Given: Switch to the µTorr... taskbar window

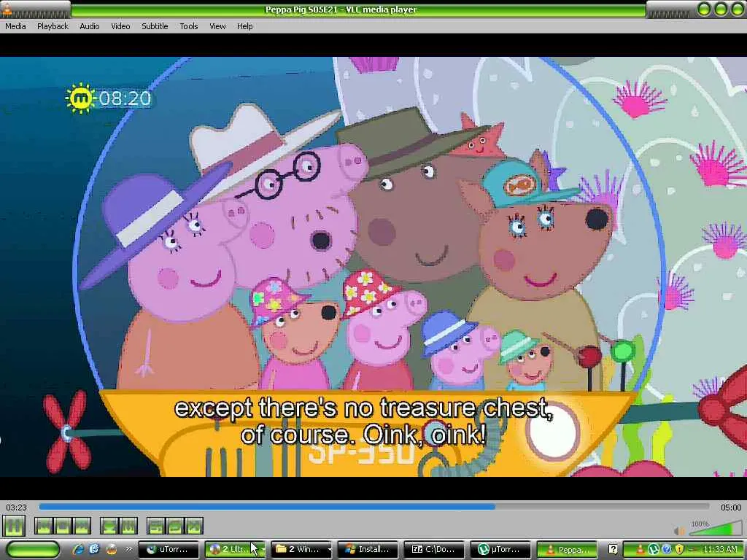Looking at the screenshot, I should (500, 549).
